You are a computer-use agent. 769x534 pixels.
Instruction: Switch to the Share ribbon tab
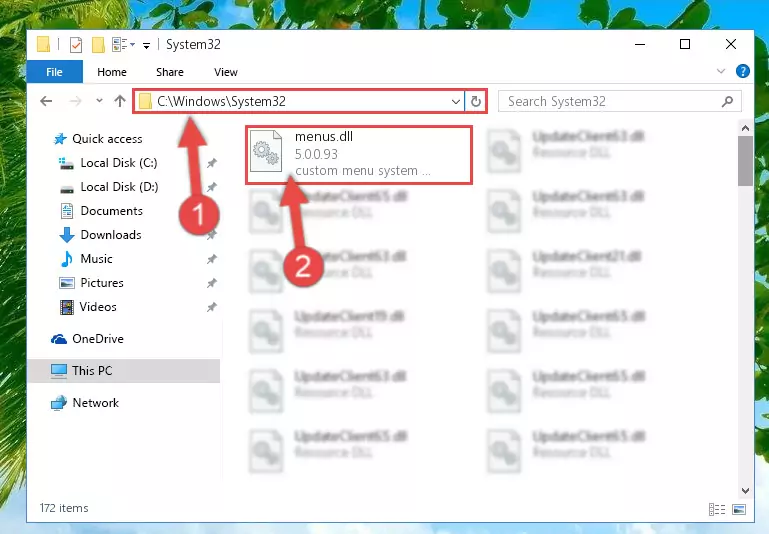[170, 72]
